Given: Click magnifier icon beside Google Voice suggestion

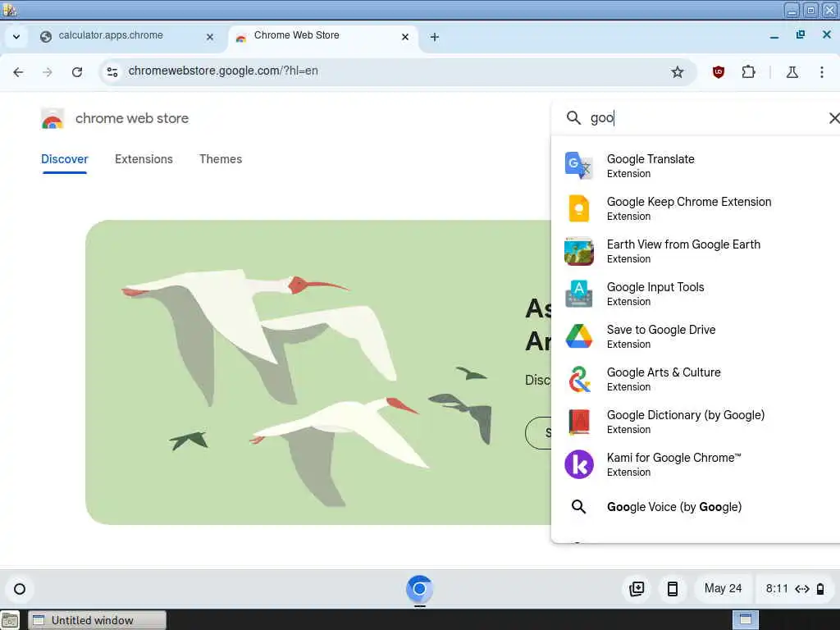Looking at the screenshot, I should pos(578,507).
